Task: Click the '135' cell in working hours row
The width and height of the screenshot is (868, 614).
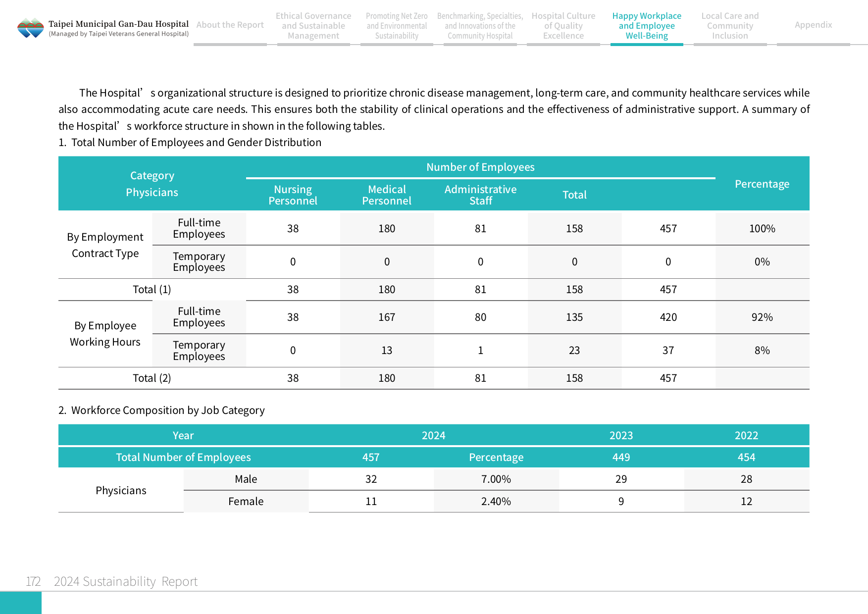Action: pos(574,317)
